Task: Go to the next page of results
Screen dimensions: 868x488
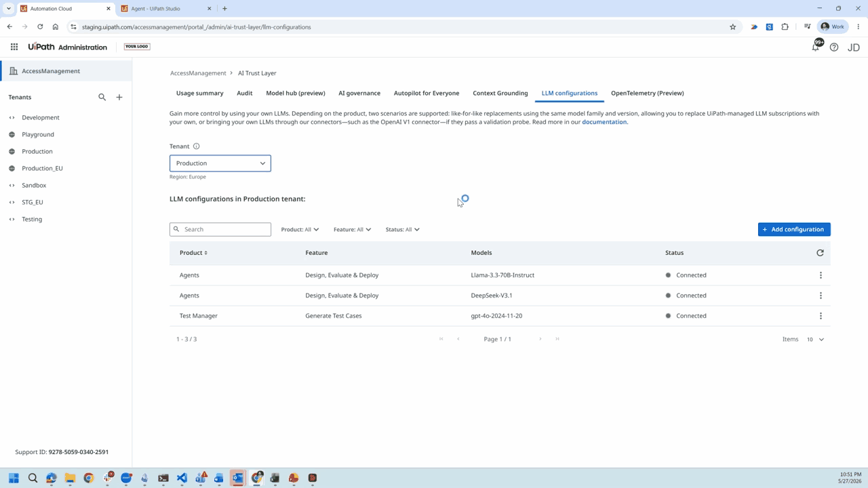Action: coord(540,339)
